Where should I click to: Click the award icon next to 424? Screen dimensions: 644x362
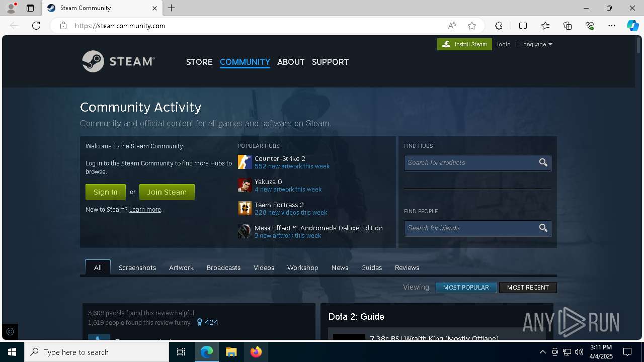click(x=199, y=322)
